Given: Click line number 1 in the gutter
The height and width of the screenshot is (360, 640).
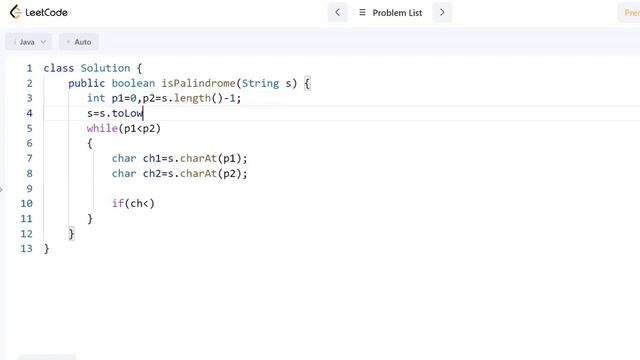Looking at the screenshot, I should pyautogui.click(x=29, y=68).
